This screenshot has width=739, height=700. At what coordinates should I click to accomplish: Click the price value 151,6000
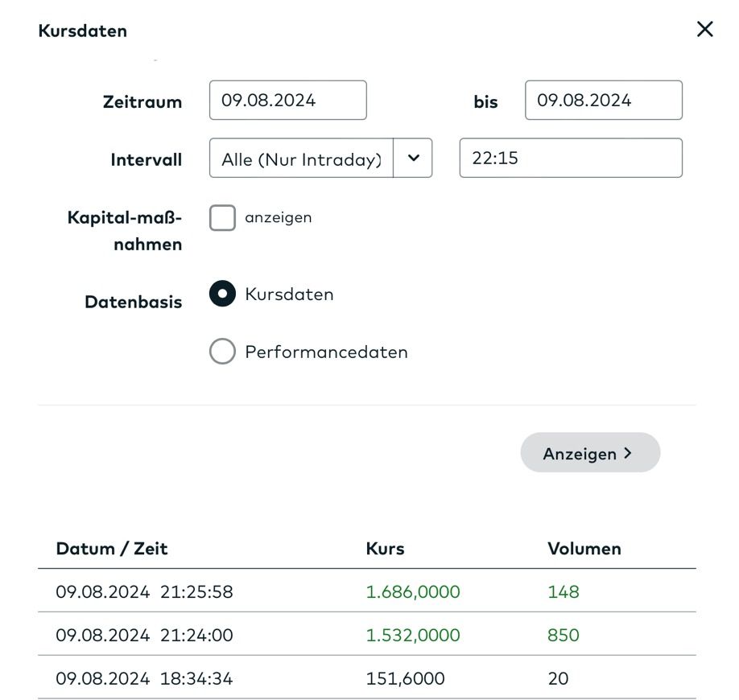(x=405, y=679)
